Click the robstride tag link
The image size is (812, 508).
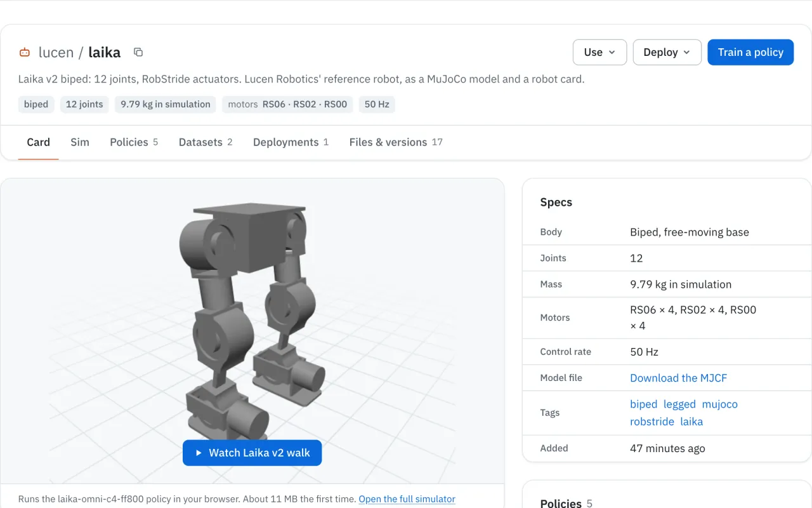[x=652, y=421]
